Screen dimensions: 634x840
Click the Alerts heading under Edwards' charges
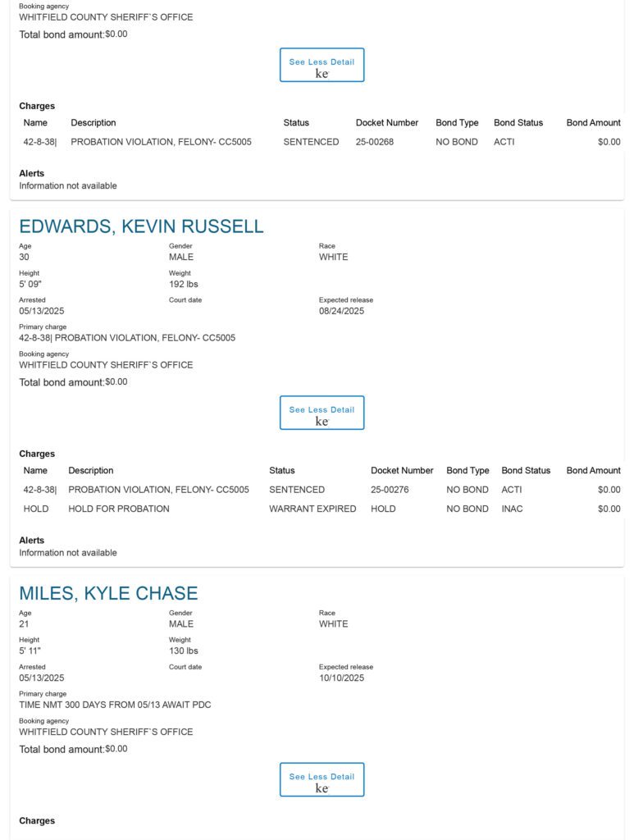click(x=32, y=540)
